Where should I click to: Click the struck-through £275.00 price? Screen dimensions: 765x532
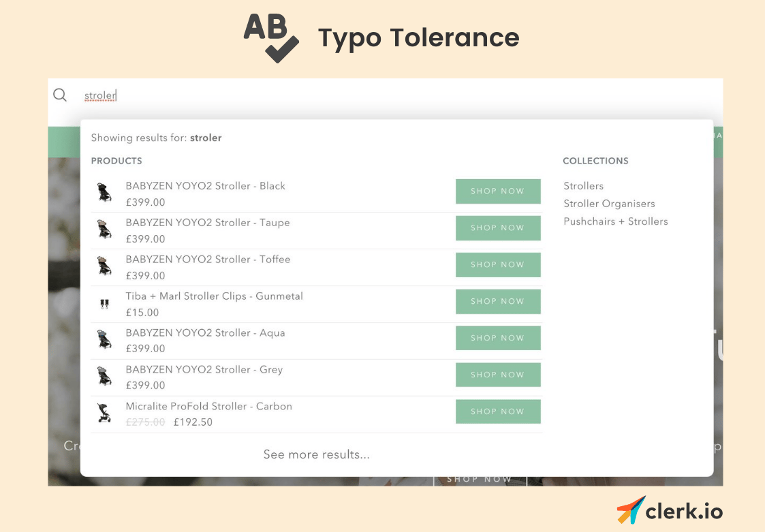pyautogui.click(x=145, y=422)
